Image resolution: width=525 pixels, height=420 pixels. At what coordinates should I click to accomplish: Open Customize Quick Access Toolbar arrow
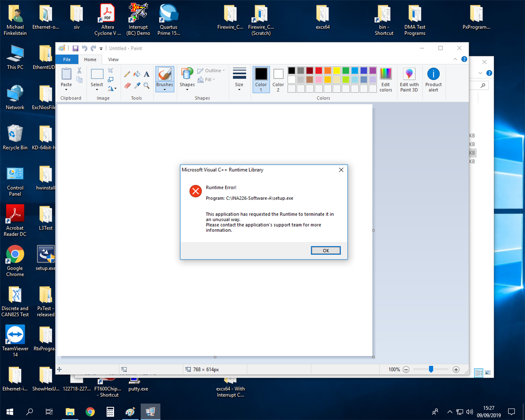(x=101, y=49)
